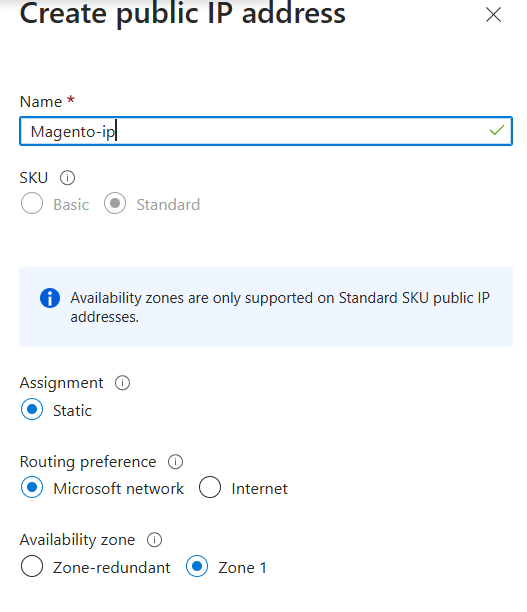Close the Create public IP address panel
Image resolution: width=527 pixels, height=612 pixels.
coord(493,15)
